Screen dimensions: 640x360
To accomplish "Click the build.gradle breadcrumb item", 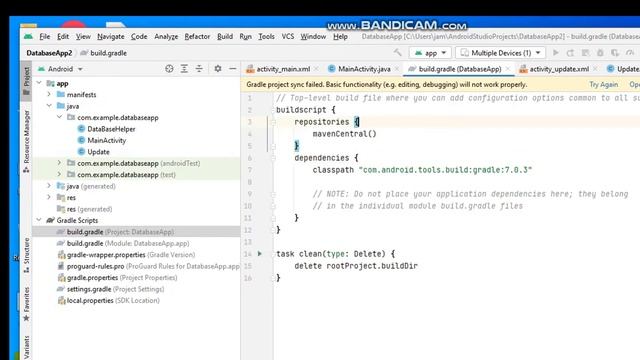I will [x=104, y=53].
